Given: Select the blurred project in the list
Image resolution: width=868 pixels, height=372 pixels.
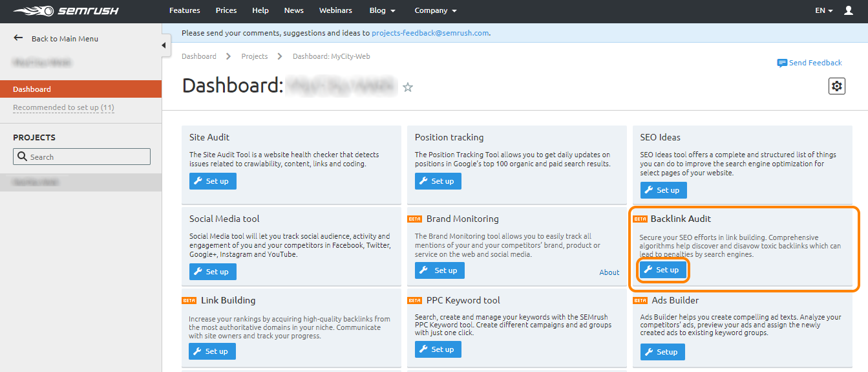Looking at the screenshot, I should (x=81, y=182).
